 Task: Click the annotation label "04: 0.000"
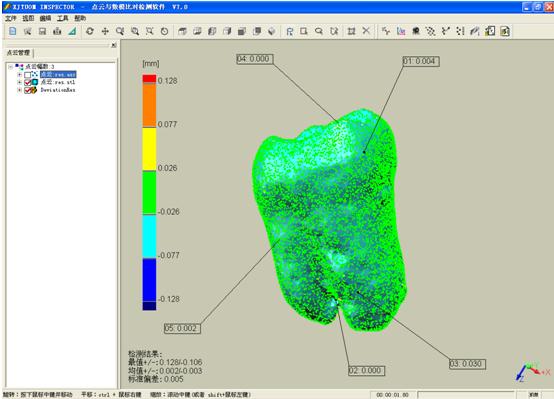[x=255, y=59]
